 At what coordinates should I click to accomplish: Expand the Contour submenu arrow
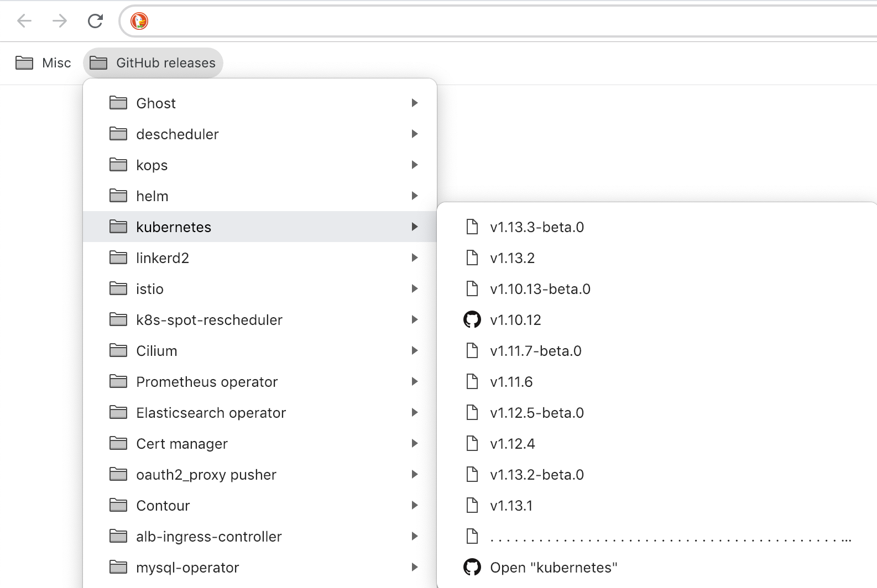point(415,505)
